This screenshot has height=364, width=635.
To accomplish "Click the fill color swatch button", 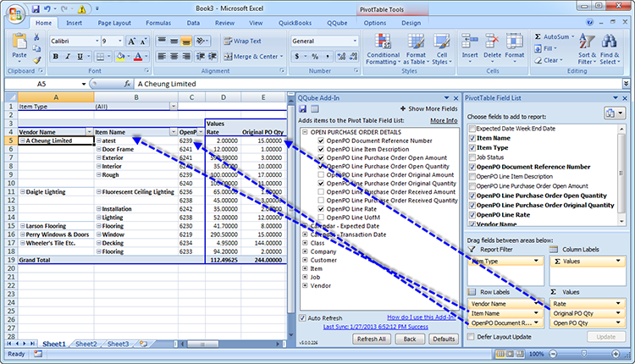I will (x=122, y=57).
